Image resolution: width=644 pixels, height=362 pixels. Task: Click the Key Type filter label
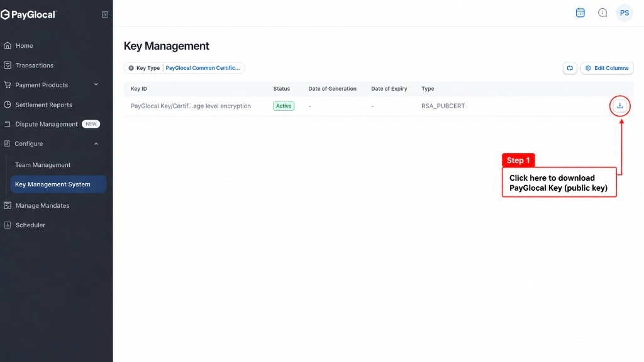[148, 68]
